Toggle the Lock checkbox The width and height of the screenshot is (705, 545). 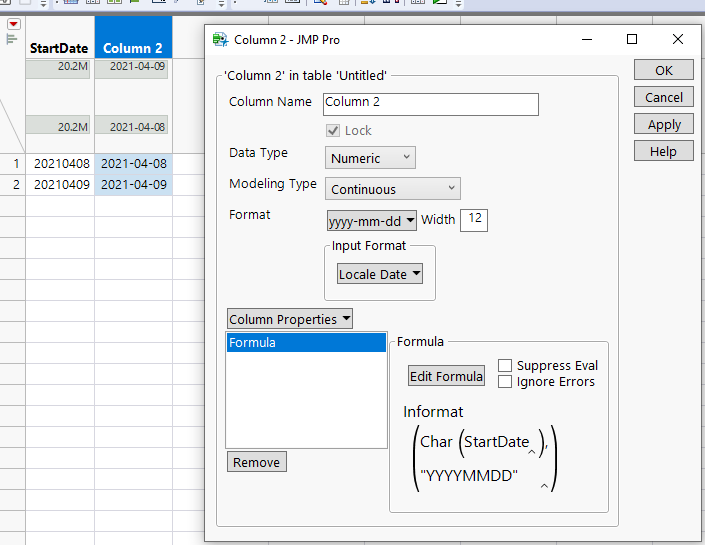(333, 131)
